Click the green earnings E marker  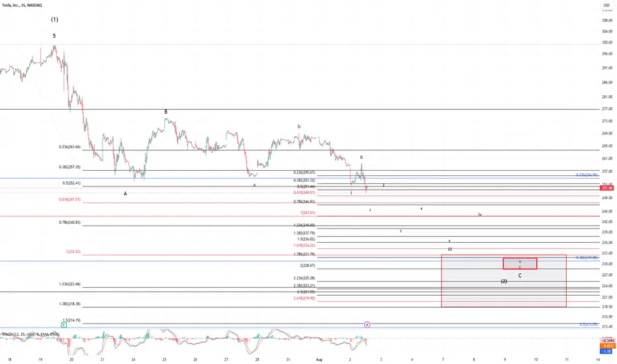(x=64, y=325)
